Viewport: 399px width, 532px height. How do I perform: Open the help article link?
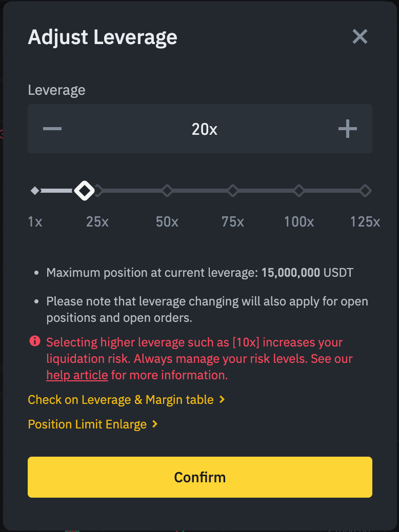pyautogui.click(x=76, y=375)
